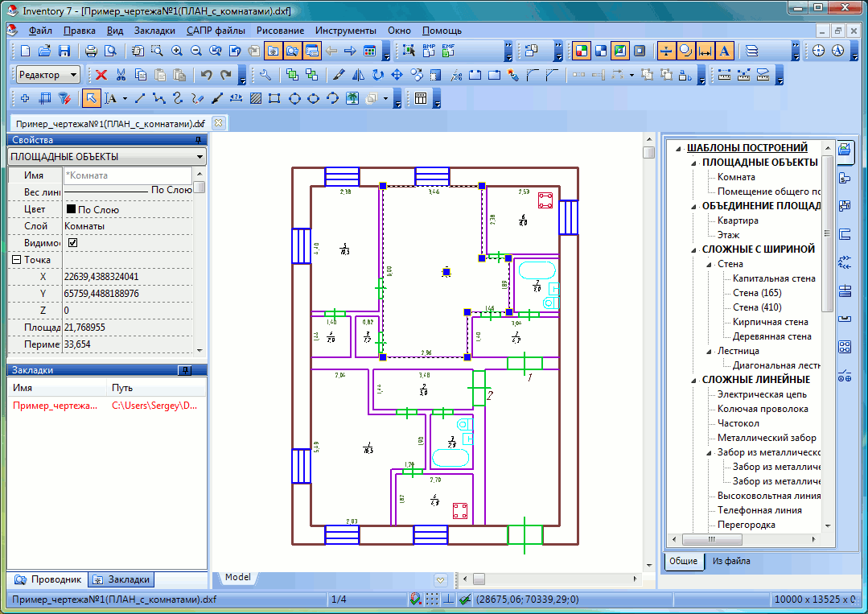This screenshot has height=614, width=868.
Task: Switch to the Проводник tab
Action: [49, 579]
